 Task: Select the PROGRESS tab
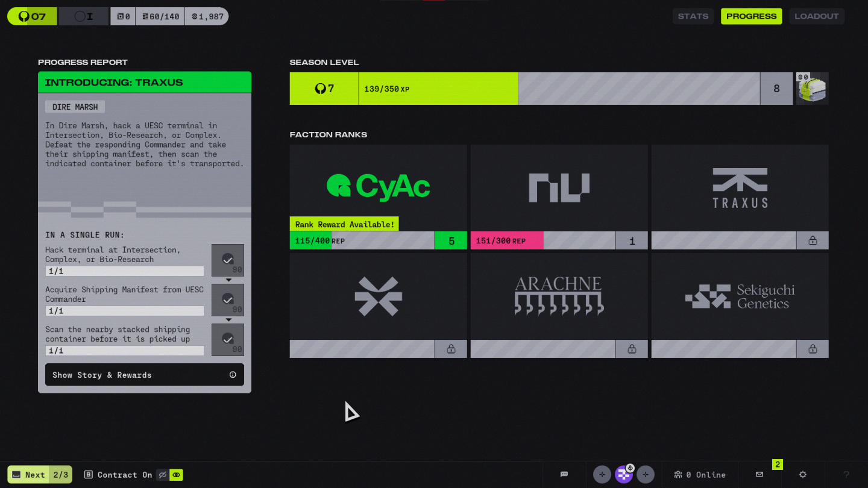point(751,16)
